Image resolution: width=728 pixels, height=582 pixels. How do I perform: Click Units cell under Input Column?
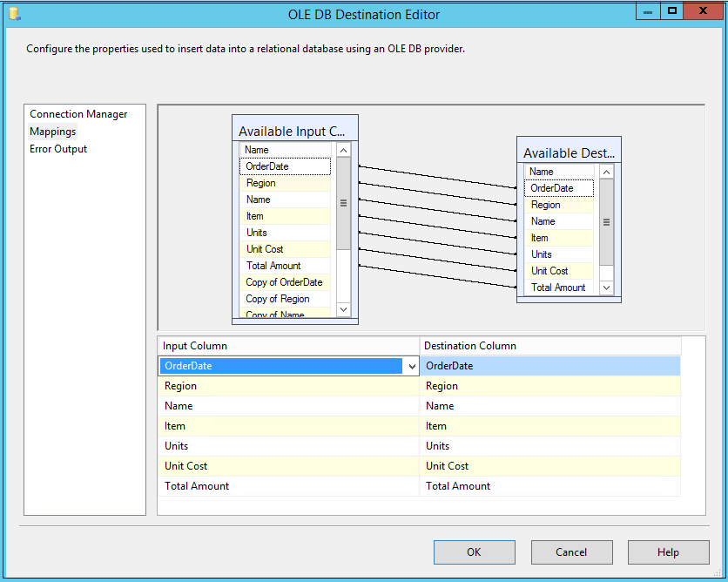tap(289, 446)
